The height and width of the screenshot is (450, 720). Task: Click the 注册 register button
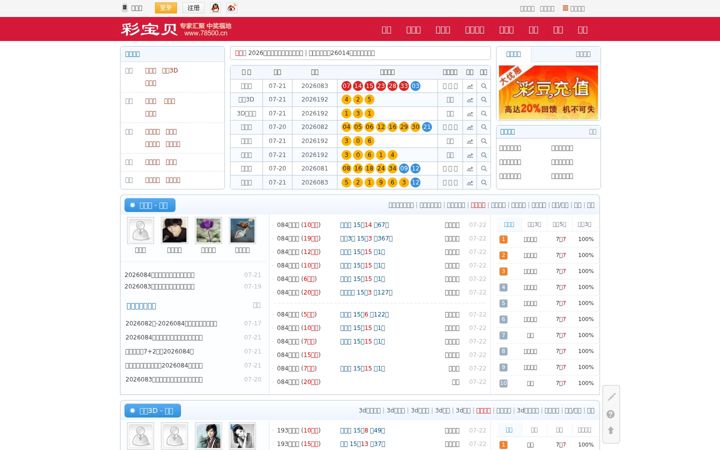(x=193, y=8)
